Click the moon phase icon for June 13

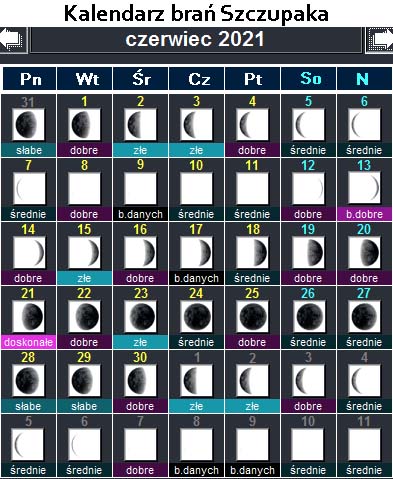pyautogui.click(x=364, y=188)
